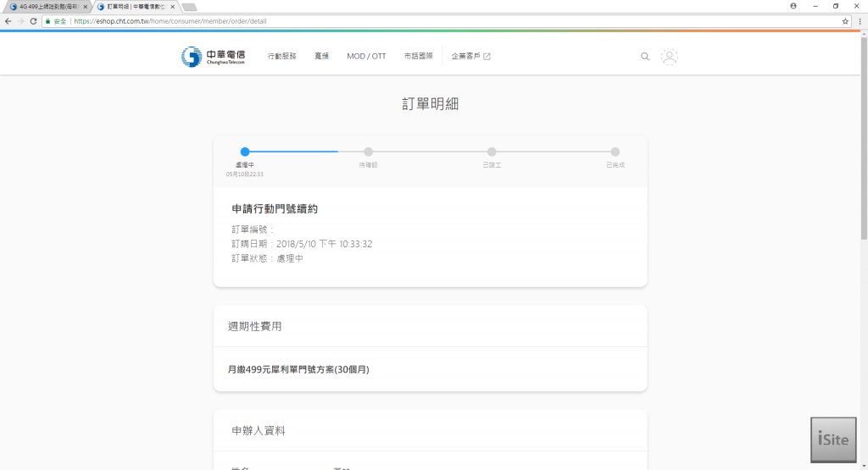Image resolution: width=868 pixels, height=470 pixels.
Task: Open a new tab with the new-tab button
Action: click(189, 7)
